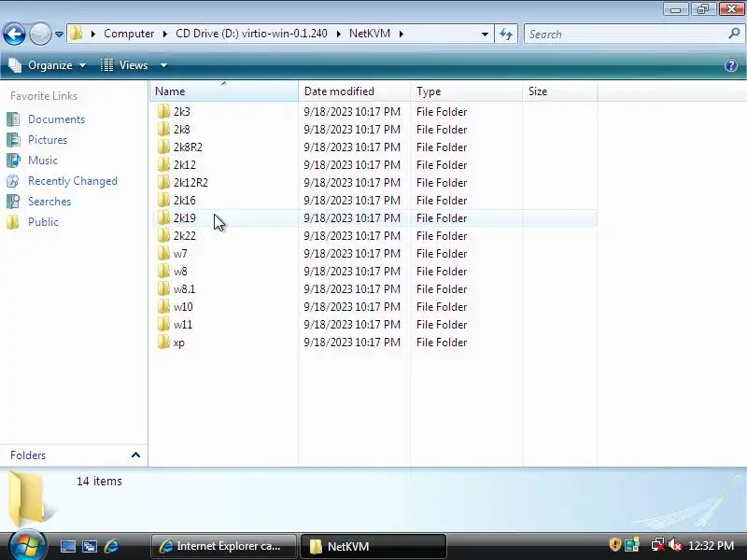
Task: Click the NetKVM taskbar button
Action: pos(373,546)
